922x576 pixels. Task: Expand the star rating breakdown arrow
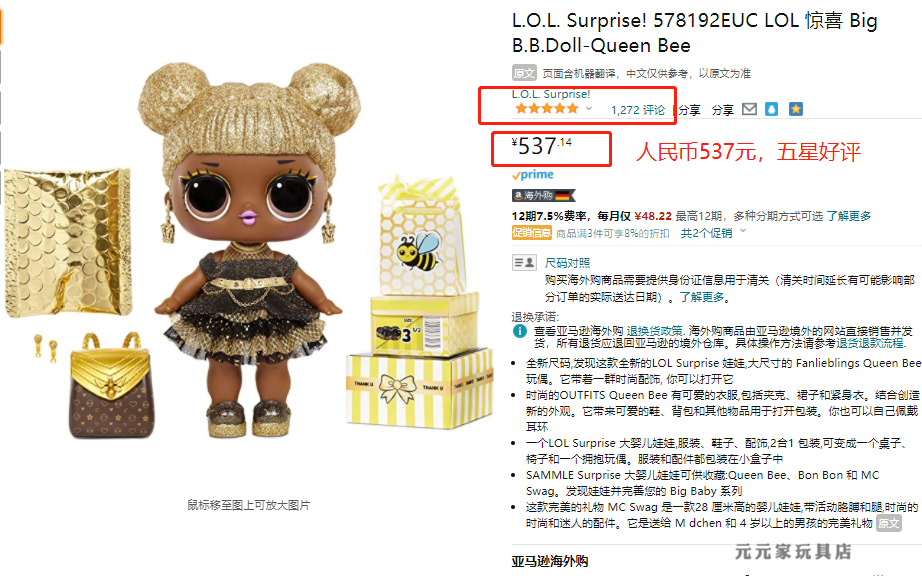[x=589, y=109]
